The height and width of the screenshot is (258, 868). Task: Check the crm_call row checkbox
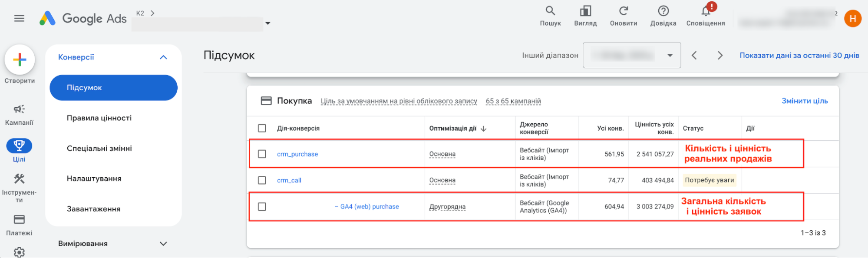[262, 180]
